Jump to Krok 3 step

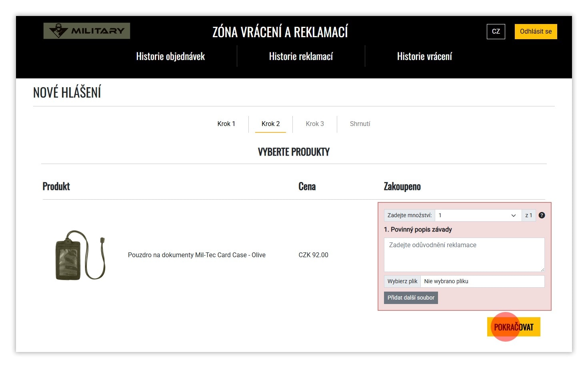[x=315, y=124]
